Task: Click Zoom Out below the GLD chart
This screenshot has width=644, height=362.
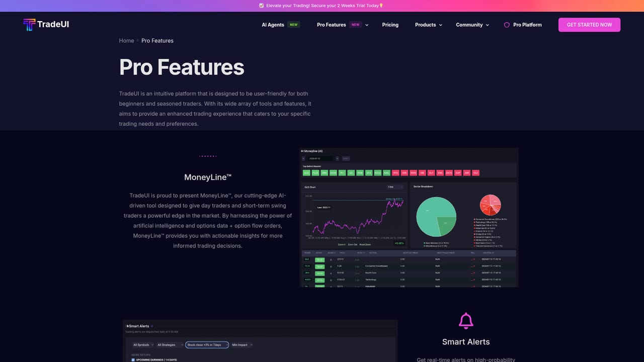Action: 353,244
